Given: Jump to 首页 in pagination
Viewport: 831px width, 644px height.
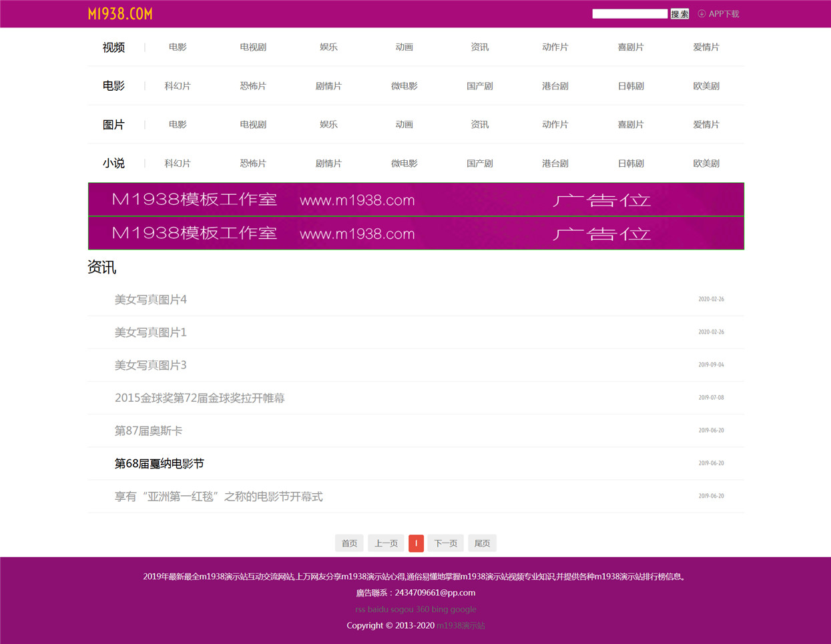Looking at the screenshot, I should point(349,543).
